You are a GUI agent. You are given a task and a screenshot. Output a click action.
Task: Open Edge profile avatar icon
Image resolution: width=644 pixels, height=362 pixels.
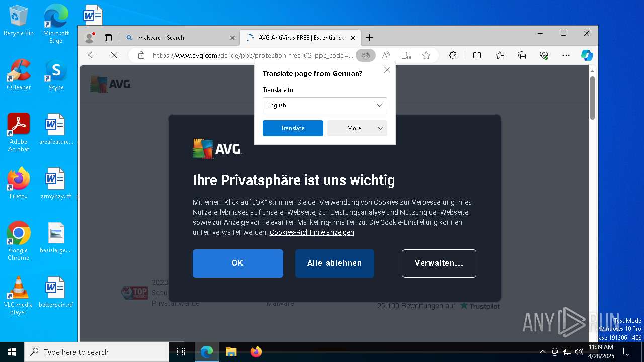pyautogui.click(x=90, y=38)
